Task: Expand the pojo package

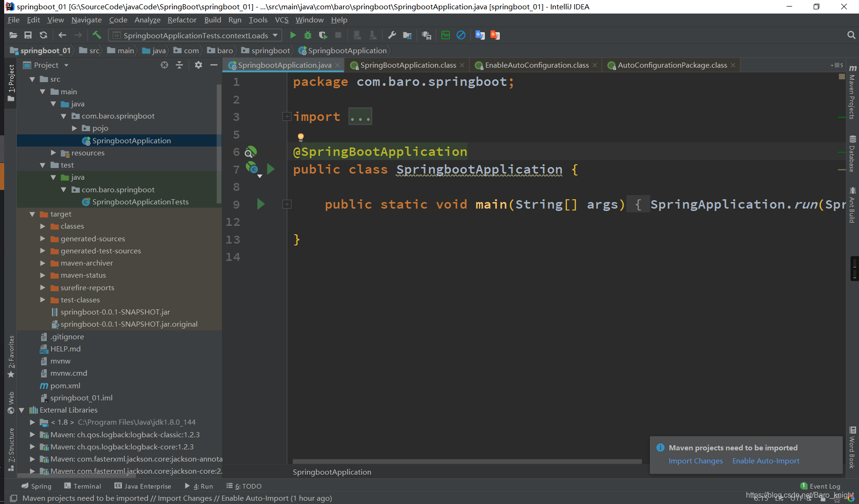Action: [74, 128]
